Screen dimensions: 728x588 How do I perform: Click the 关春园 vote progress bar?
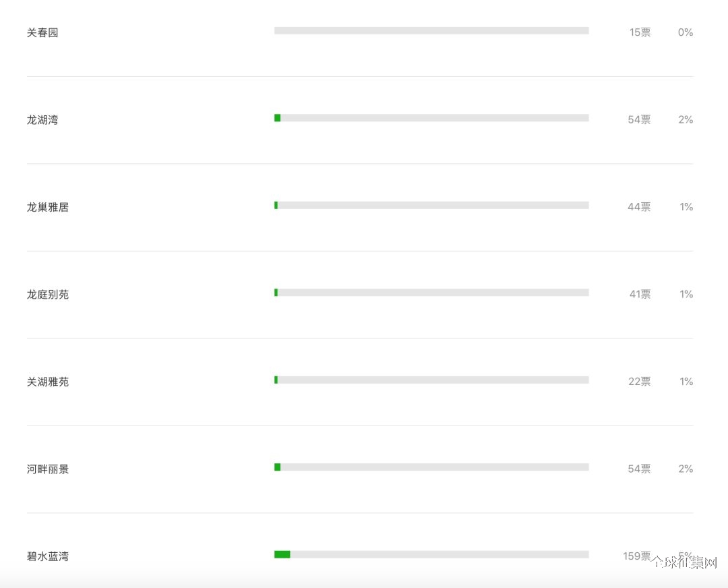coord(431,30)
